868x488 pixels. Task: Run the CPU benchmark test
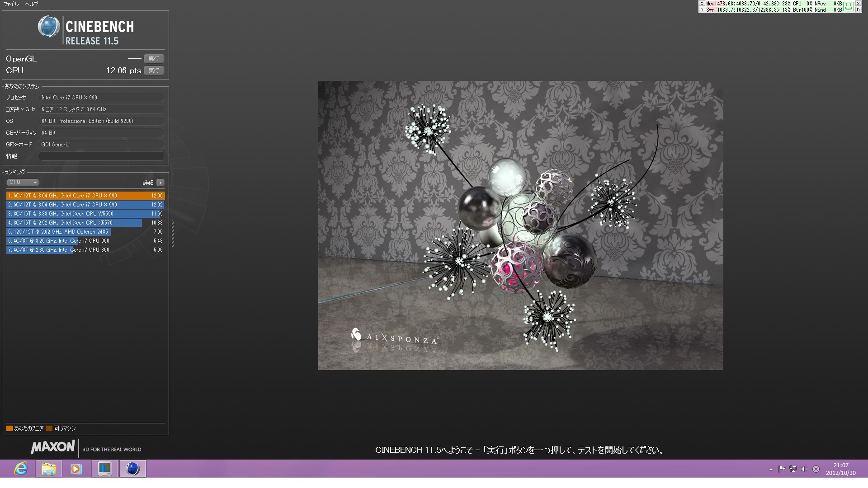pos(154,70)
